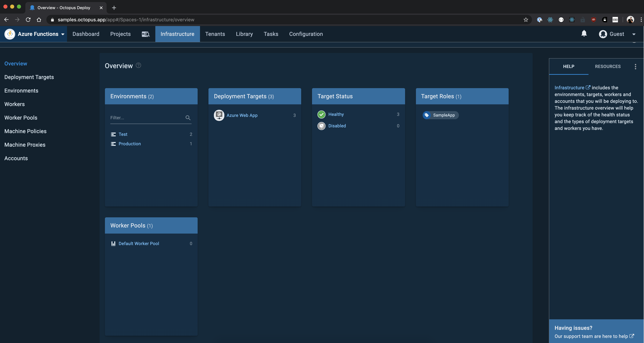
Task: Click the Overview help question mark icon
Action: 138,65
